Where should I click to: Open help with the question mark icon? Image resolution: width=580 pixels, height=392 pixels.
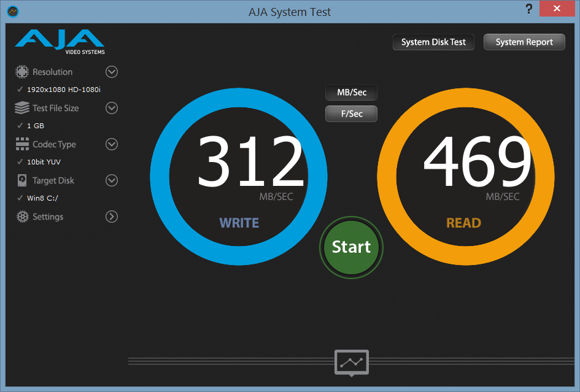pyautogui.click(x=529, y=9)
